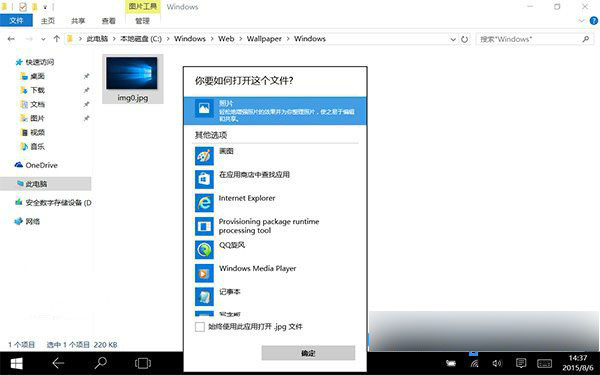Viewport: 600px width, 375px height.
Task: Click Web in the address path
Action: (x=226, y=39)
